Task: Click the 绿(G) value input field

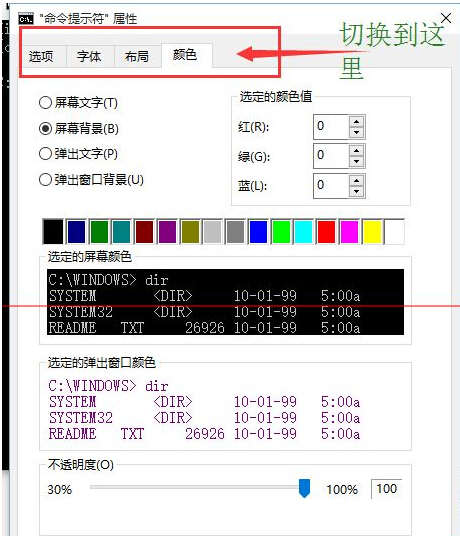Action: tap(331, 156)
